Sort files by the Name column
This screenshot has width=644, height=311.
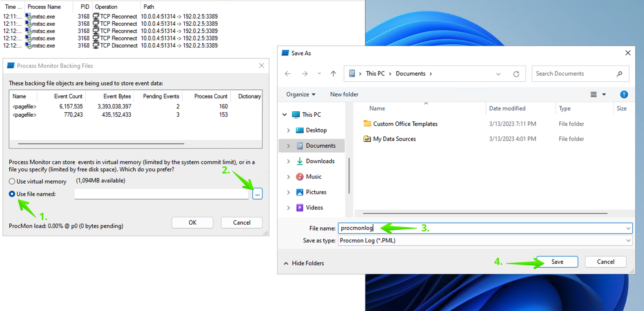(x=377, y=108)
